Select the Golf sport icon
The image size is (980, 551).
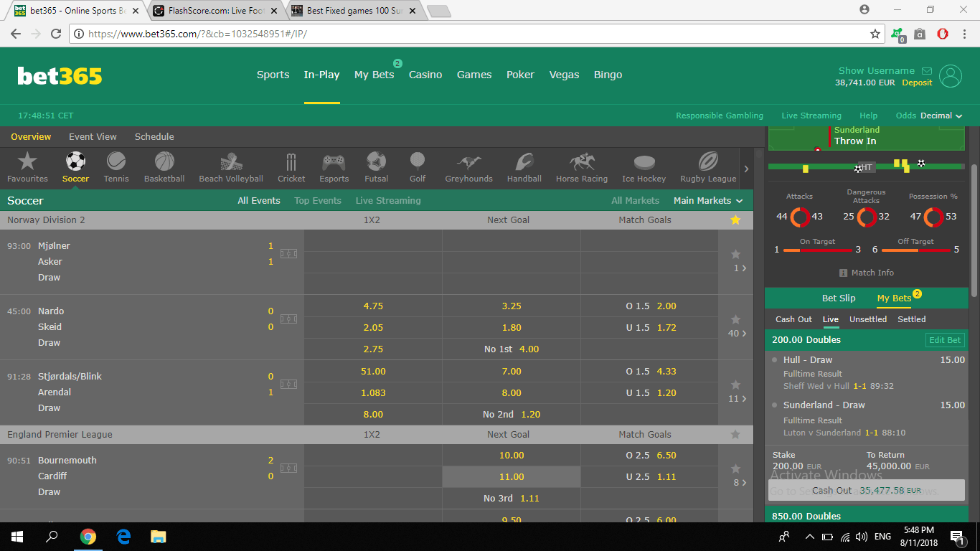tap(418, 161)
